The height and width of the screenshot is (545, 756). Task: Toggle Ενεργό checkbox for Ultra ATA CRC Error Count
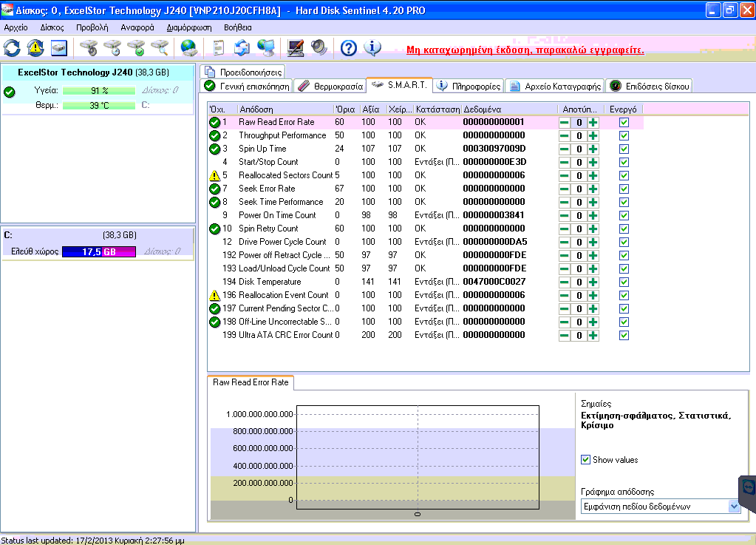point(624,335)
